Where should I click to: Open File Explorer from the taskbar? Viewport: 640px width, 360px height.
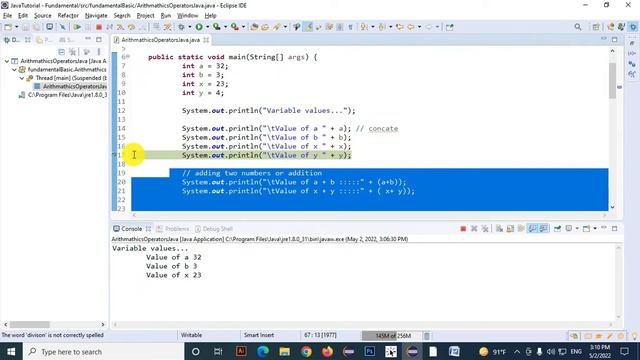[284, 351]
